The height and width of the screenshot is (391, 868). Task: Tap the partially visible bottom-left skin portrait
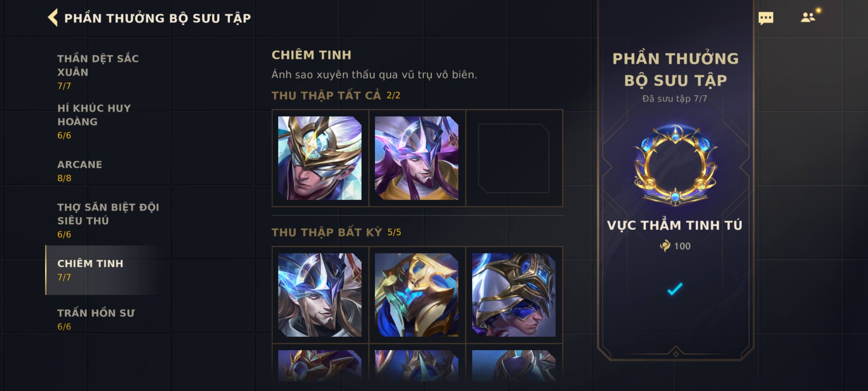[x=320, y=366]
